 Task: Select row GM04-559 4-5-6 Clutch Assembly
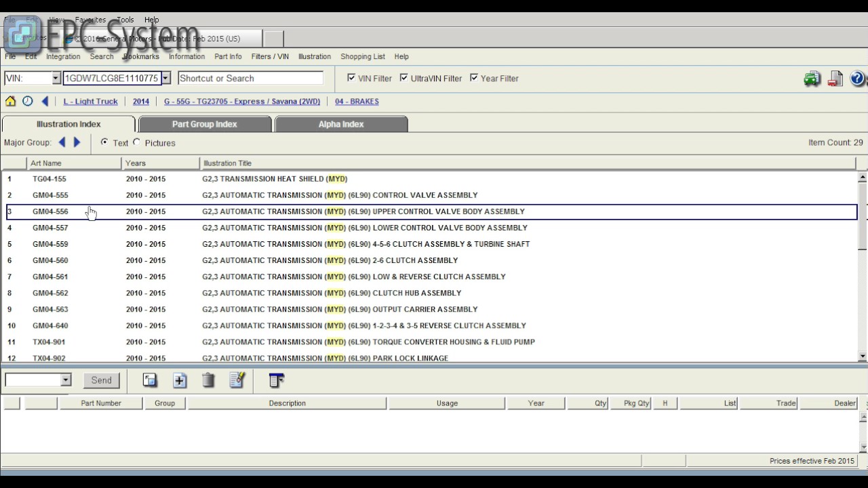click(x=431, y=244)
